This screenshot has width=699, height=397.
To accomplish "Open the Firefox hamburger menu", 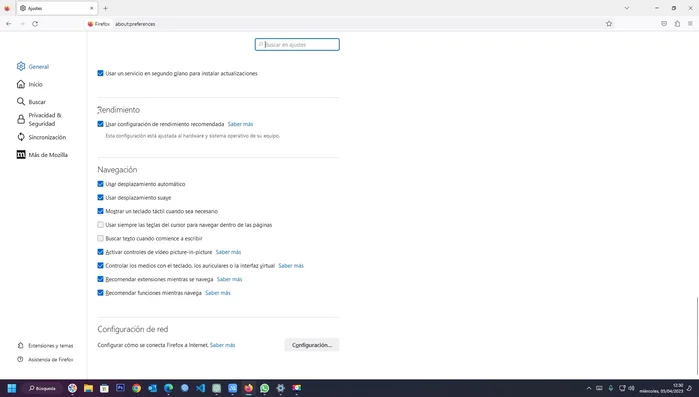I will coord(690,24).
